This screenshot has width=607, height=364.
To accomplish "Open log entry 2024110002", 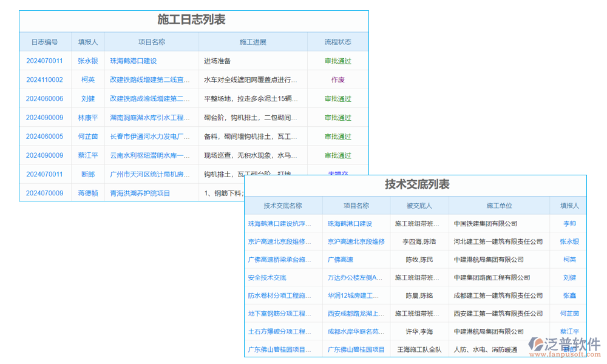I will (x=44, y=79).
